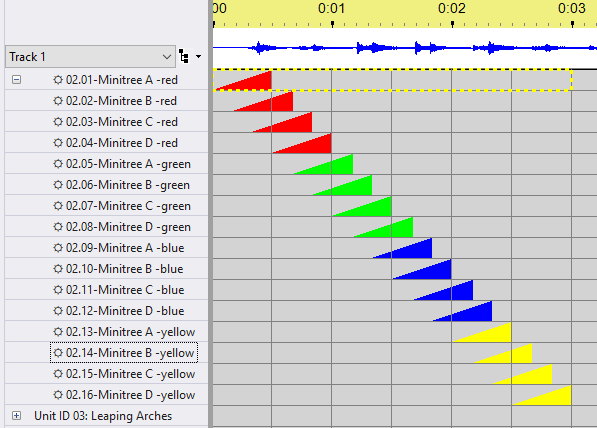The width and height of the screenshot is (597, 428).
Task: Click the sun icon of 02.16-Minitree D -yellow
Action: pos(58,395)
